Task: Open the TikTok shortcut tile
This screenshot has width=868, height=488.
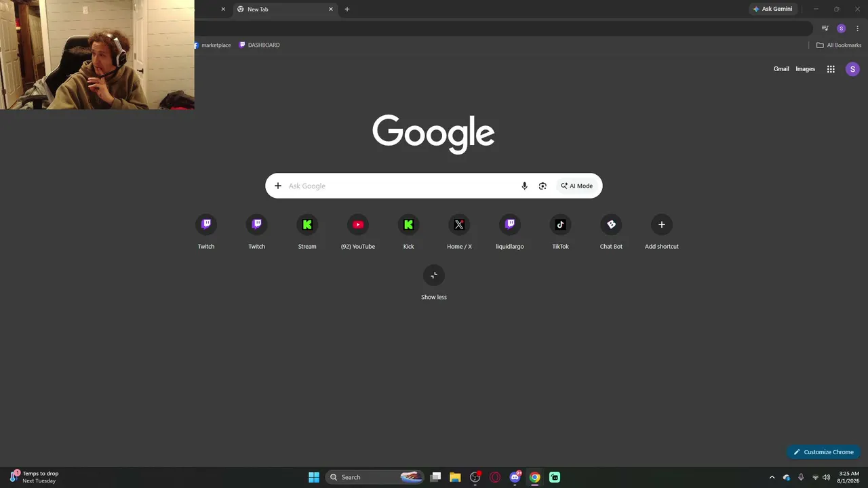Action: [x=560, y=232]
